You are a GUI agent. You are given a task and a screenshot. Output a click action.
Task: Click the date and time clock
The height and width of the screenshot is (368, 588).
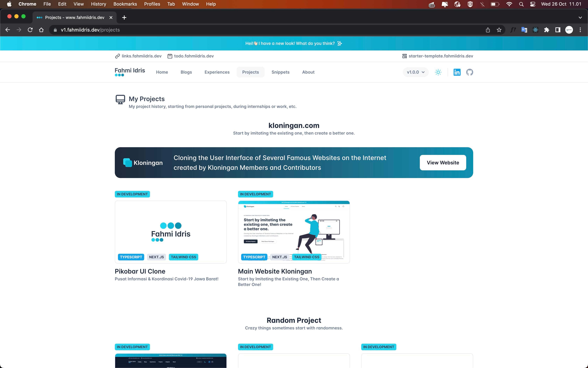561,4
